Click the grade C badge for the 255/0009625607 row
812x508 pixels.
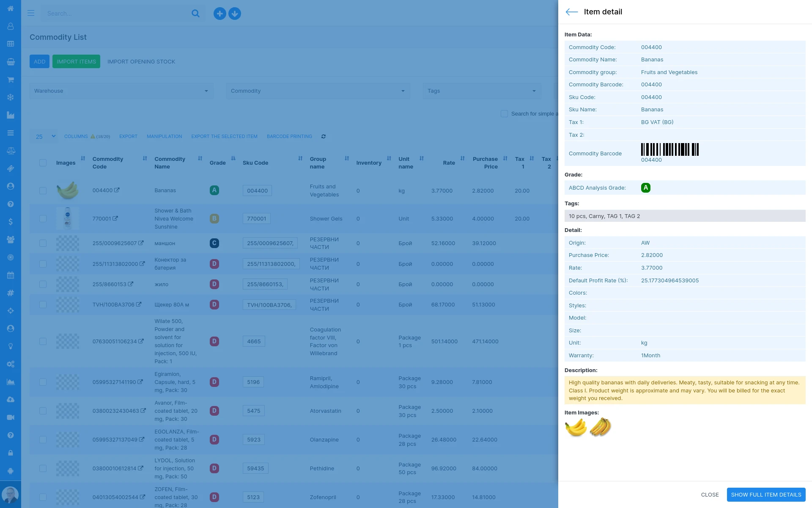214,243
